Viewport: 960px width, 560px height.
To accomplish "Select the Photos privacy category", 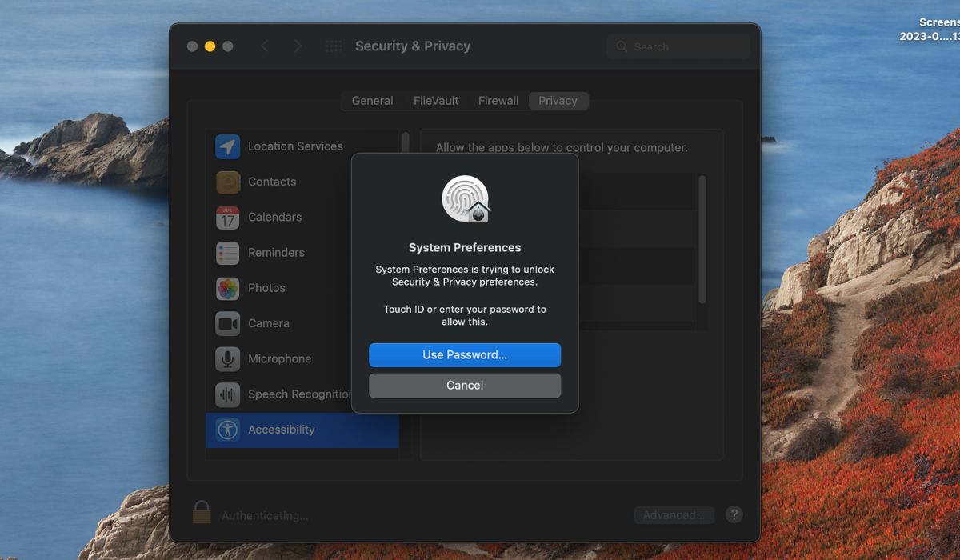I will point(267,288).
